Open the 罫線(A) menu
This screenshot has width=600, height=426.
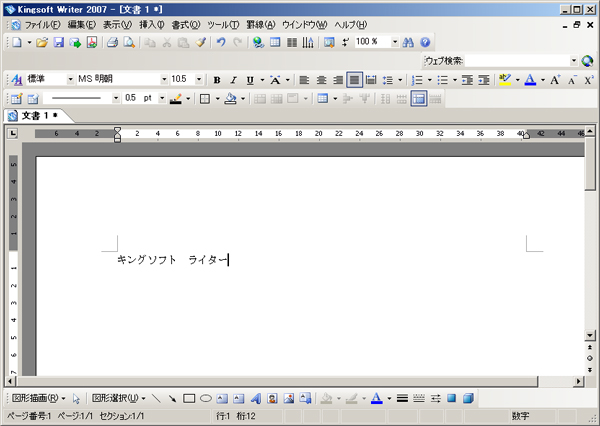[261, 25]
